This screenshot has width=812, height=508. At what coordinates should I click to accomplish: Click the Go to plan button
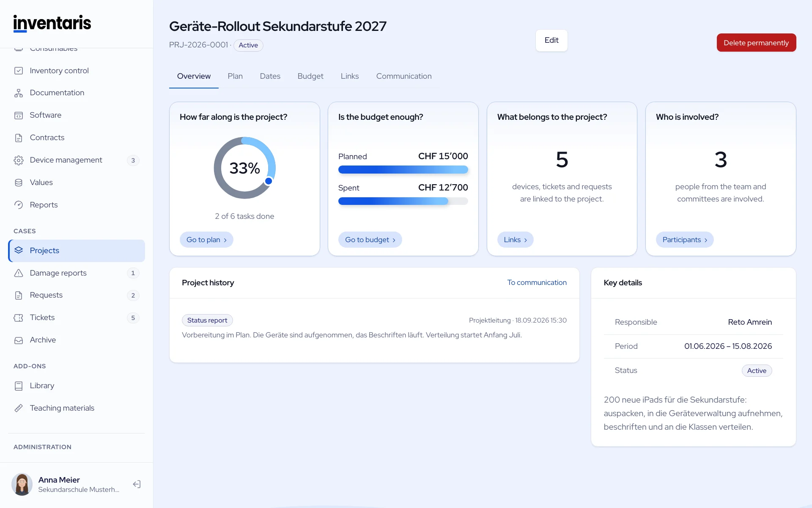(206, 240)
